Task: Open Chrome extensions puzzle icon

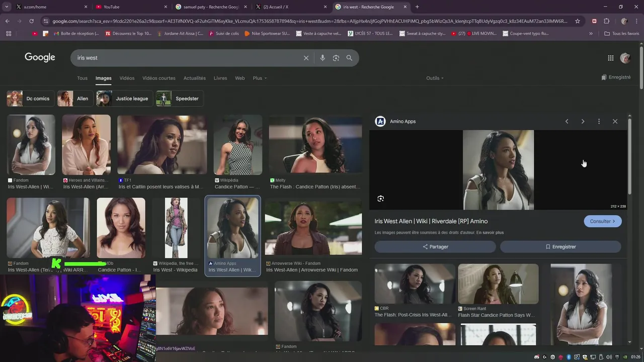Action: click(606, 21)
